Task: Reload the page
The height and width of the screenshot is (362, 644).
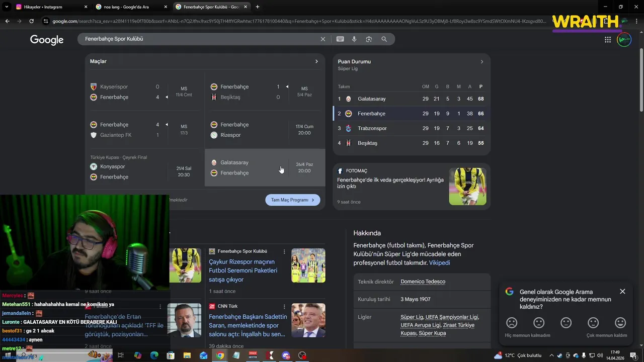Action: click(x=31, y=21)
